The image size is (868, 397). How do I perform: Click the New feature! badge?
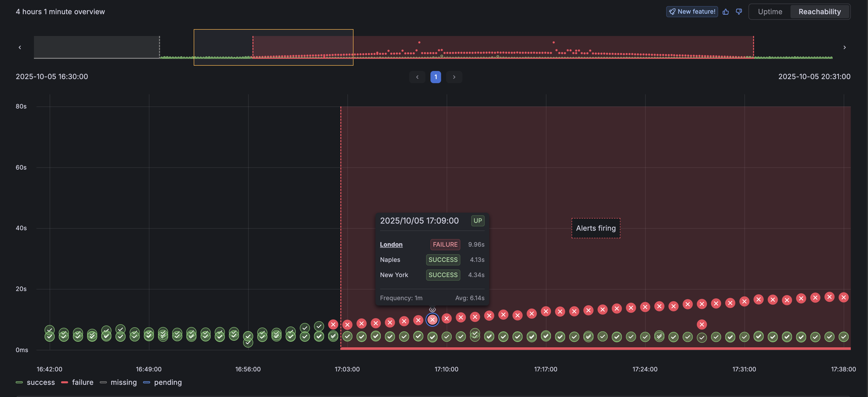(x=692, y=11)
